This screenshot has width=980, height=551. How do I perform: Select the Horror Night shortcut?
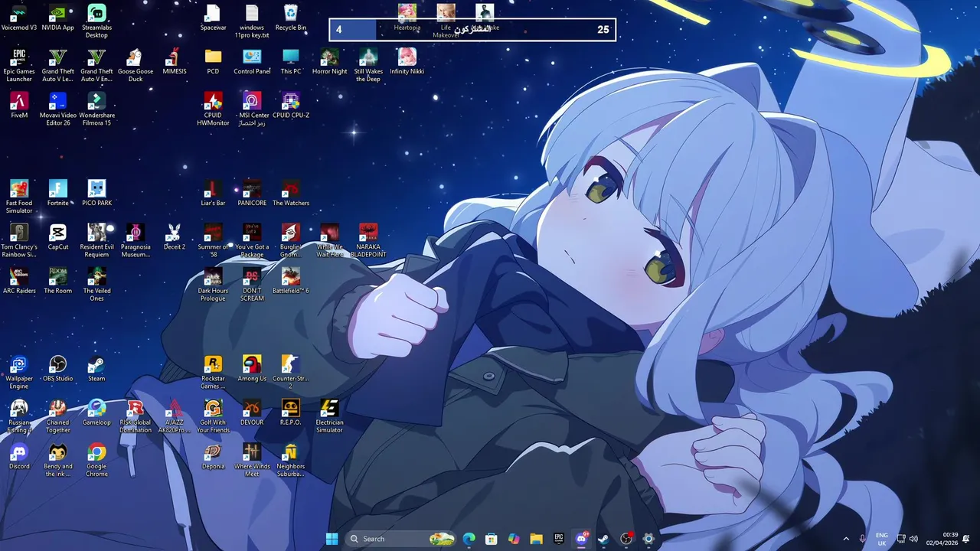click(x=329, y=62)
